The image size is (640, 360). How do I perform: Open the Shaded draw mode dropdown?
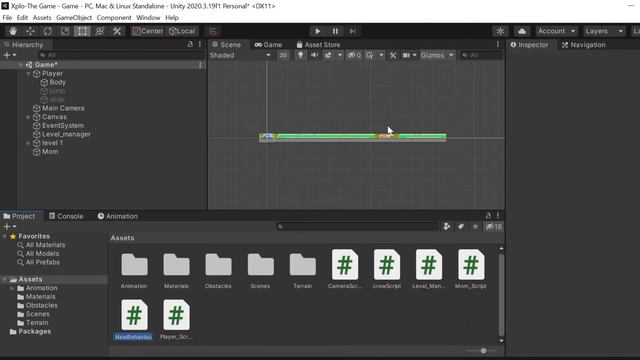(x=240, y=55)
